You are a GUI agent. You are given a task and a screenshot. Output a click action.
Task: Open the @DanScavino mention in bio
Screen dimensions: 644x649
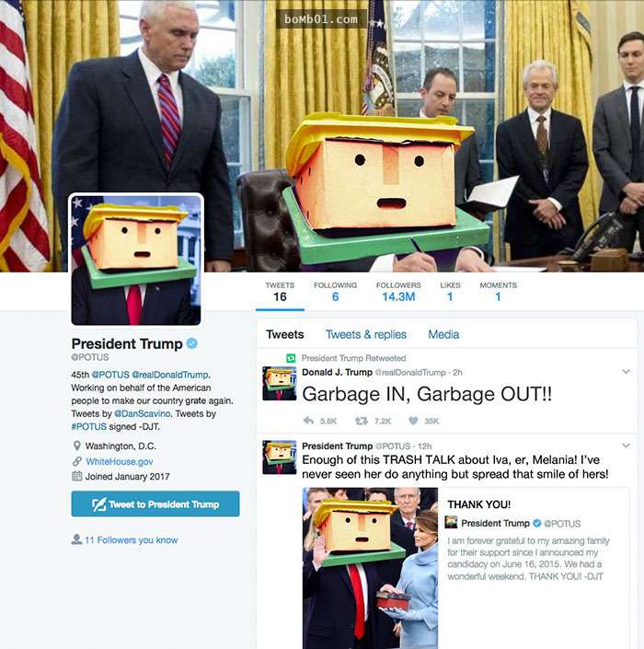pyautogui.click(x=143, y=413)
